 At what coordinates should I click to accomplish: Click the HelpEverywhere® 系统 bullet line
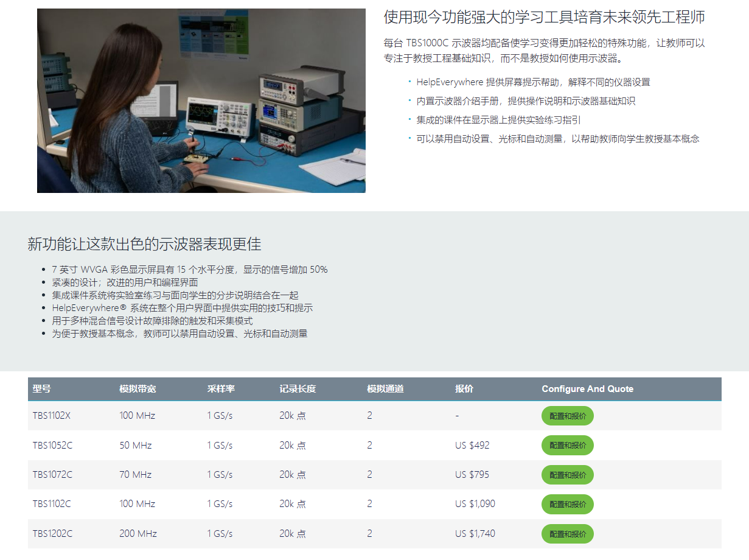pos(182,308)
